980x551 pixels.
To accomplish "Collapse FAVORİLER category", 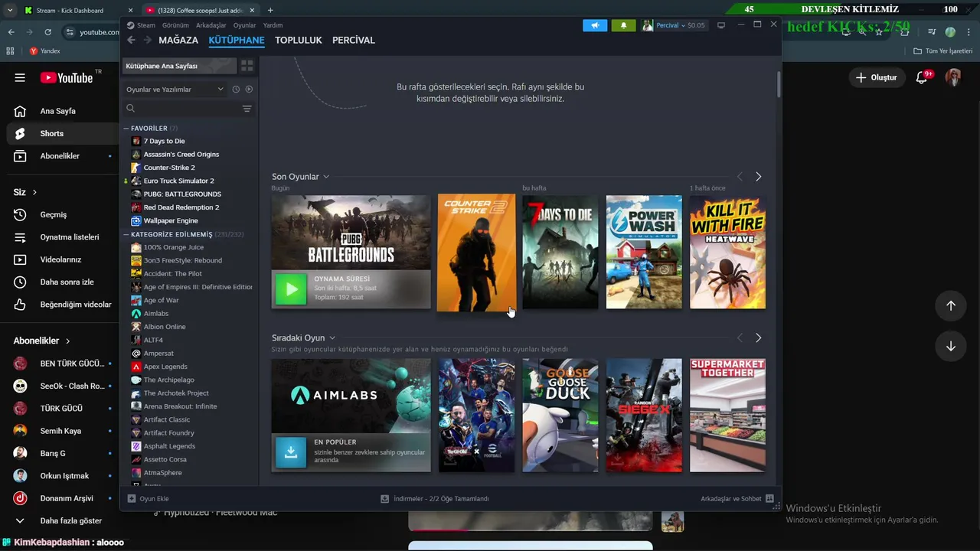I will click(126, 129).
